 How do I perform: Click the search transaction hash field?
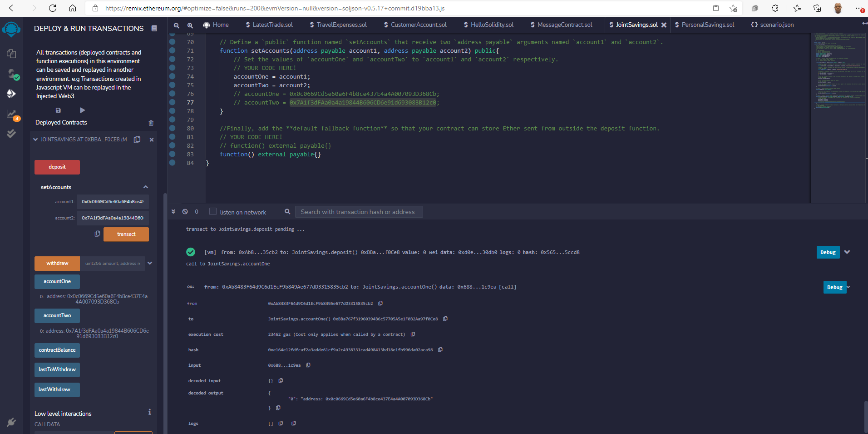tap(359, 212)
